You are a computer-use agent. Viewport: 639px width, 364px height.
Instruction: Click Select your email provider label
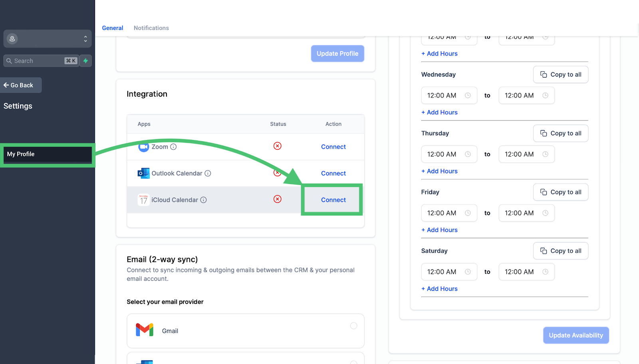point(165,302)
